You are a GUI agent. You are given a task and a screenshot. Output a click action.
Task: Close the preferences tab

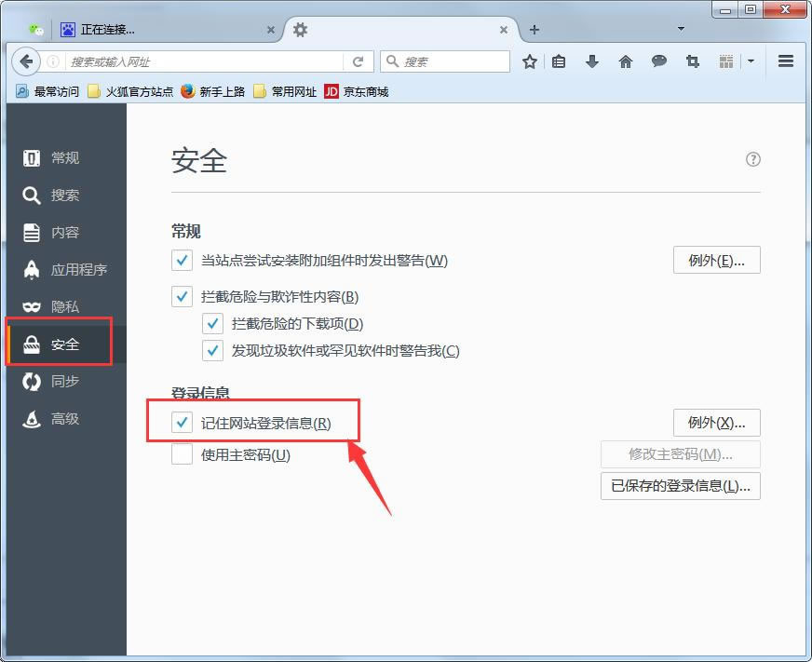(x=504, y=30)
